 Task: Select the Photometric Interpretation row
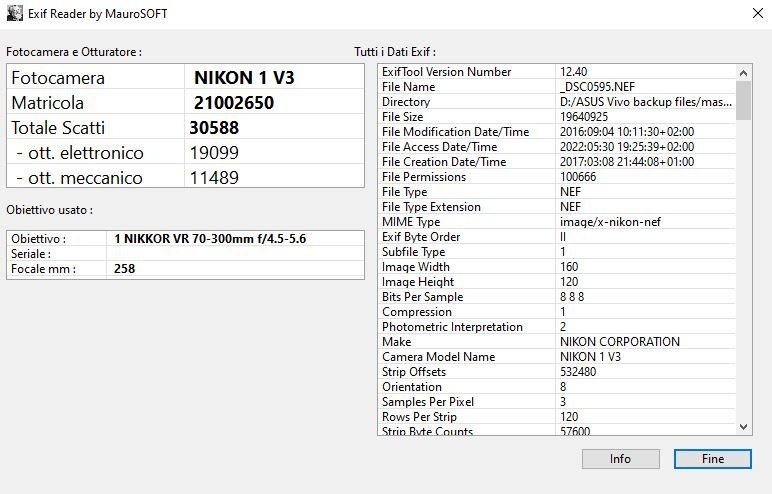558,327
